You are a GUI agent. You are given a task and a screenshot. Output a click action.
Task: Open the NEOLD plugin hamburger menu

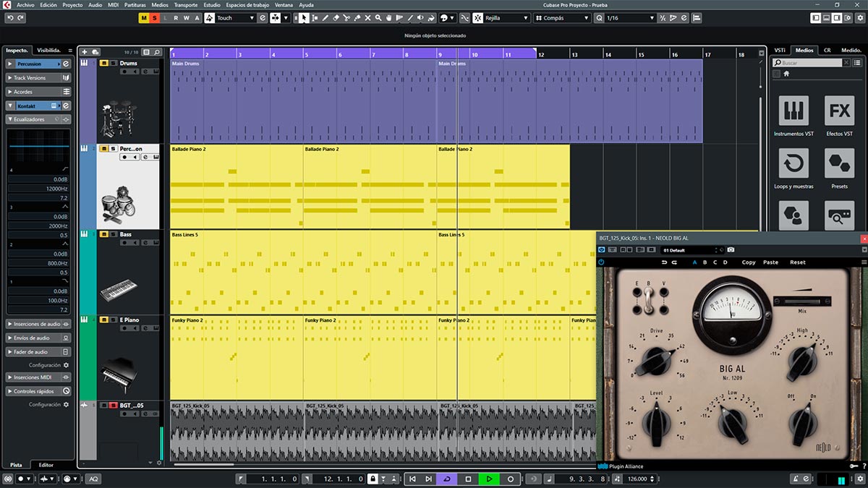pos(863,262)
